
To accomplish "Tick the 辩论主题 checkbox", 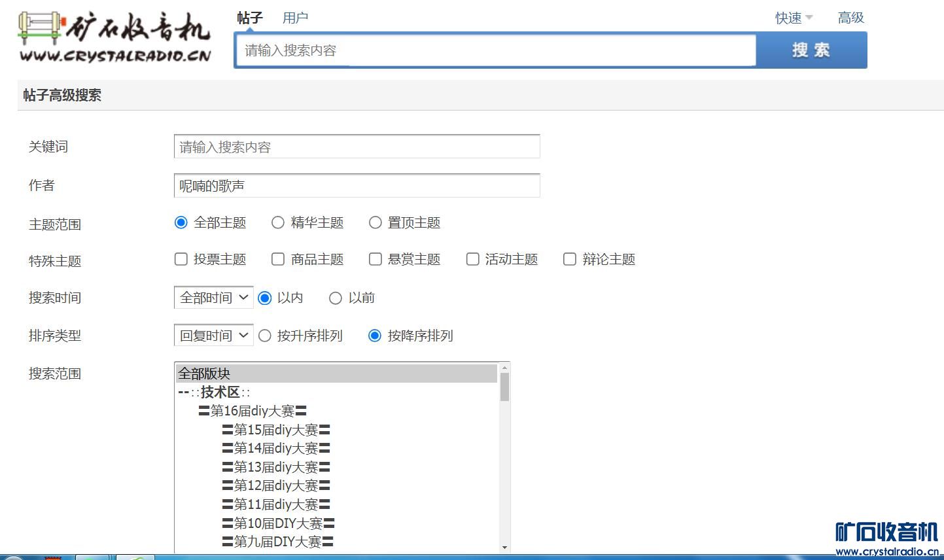I will (x=570, y=260).
